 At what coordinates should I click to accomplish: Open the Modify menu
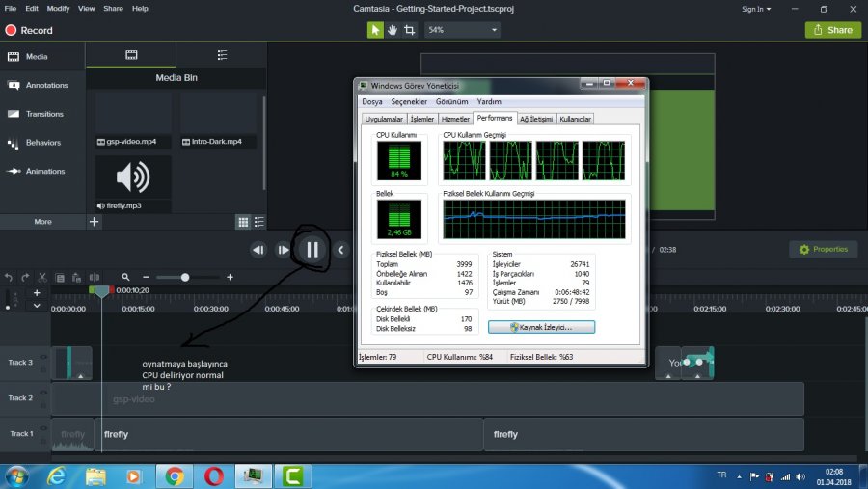(x=58, y=8)
